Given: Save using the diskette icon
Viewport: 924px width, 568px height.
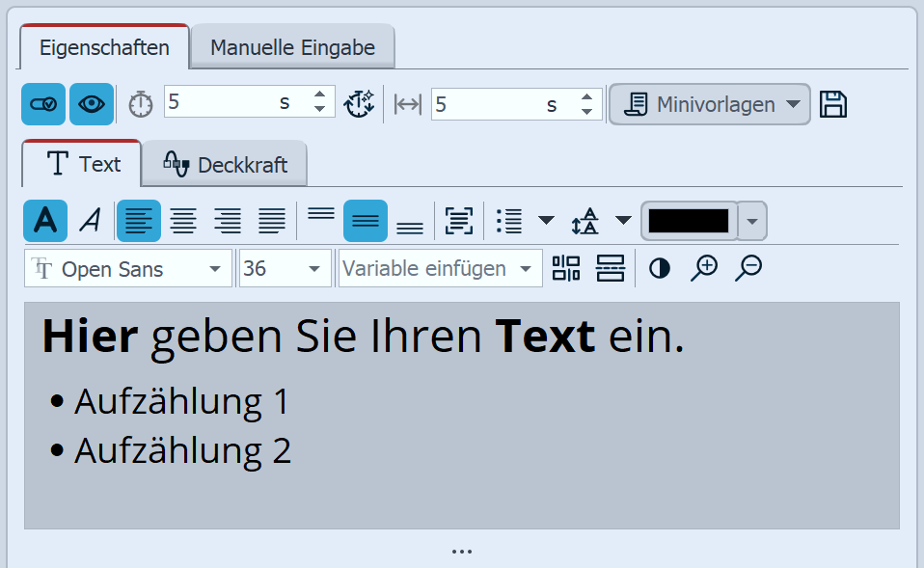Looking at the screenshot, I should [833, 103].
